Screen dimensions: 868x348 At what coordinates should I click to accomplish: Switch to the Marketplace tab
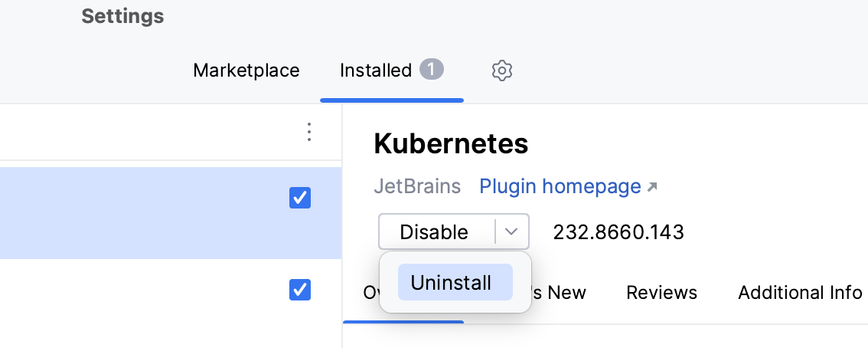click(x=246, y=71)
